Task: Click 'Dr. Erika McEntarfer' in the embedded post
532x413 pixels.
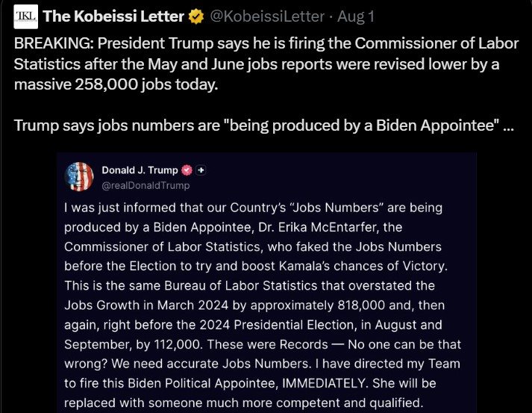Action: (319, 227)
